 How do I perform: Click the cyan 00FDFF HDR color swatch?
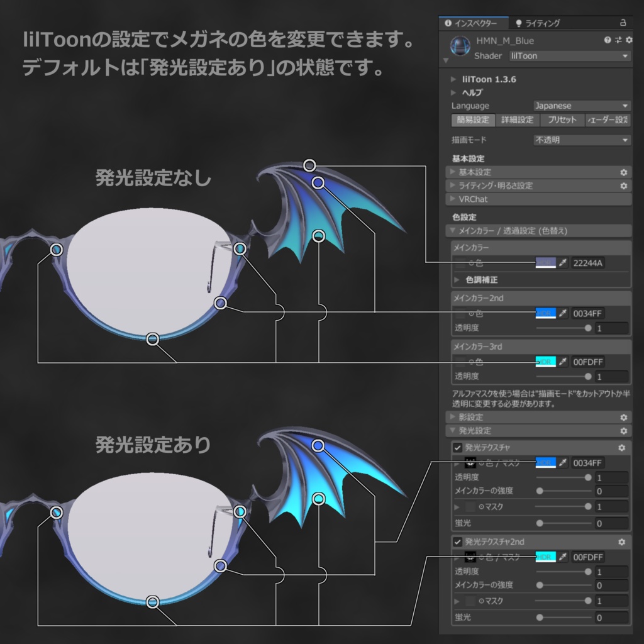click(x=547, y=362)
